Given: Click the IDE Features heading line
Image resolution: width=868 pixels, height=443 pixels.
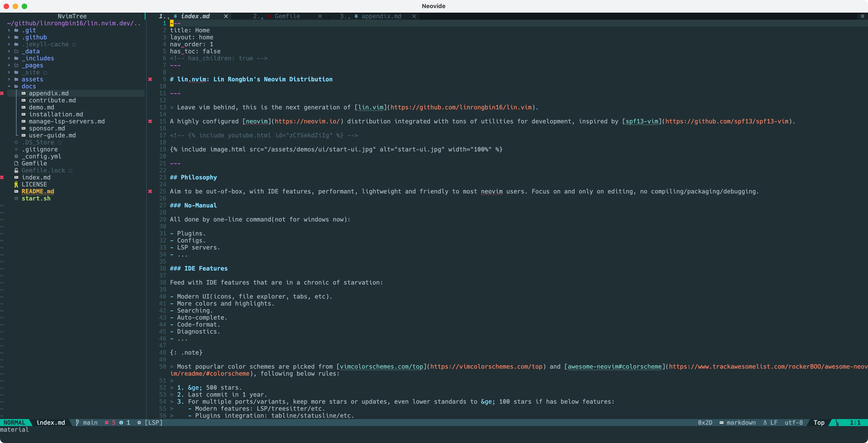Looking at the screenshot, I should (x=199, y=269).
